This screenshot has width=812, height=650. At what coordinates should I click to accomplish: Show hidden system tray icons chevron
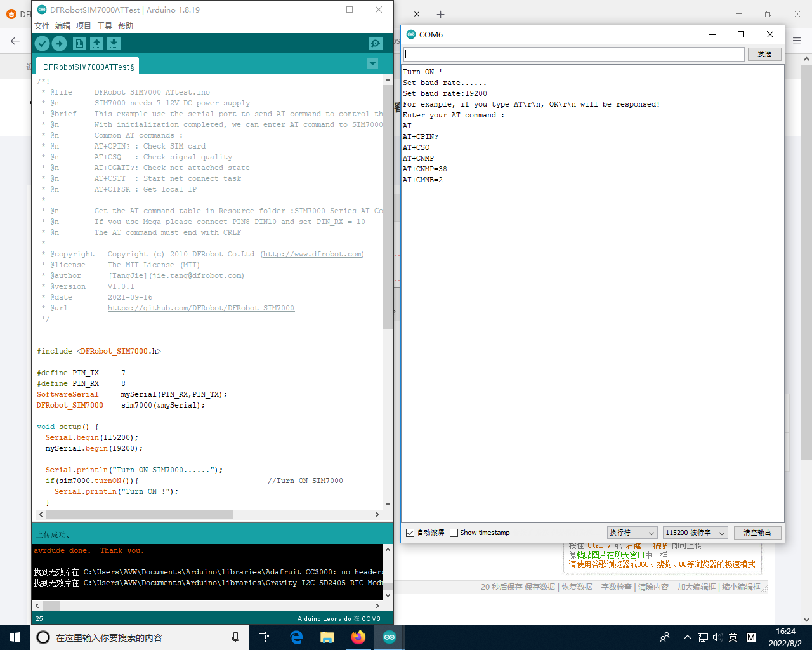[687, 637]
